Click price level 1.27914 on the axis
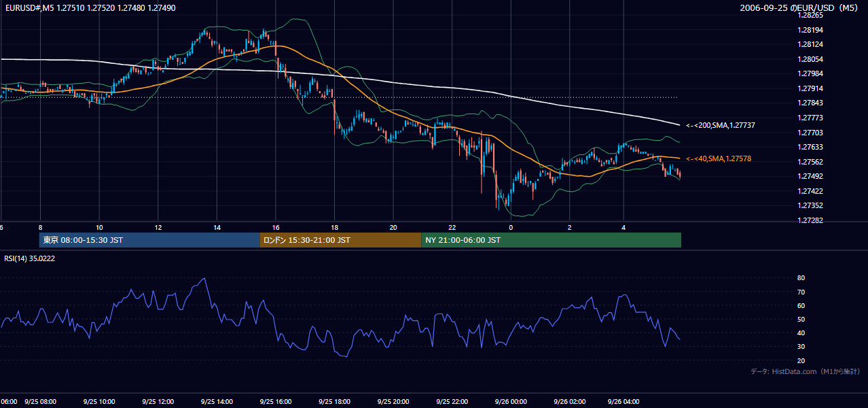 tap(810, 88)
